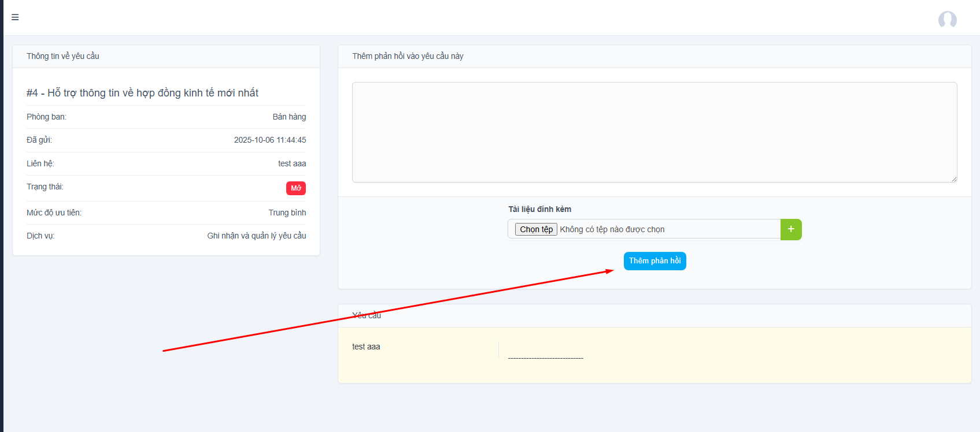Image resolution: width=980 pixels, height=432 pixels.
Task: Click inside the reply message textarea
Action: pos(653,132)
